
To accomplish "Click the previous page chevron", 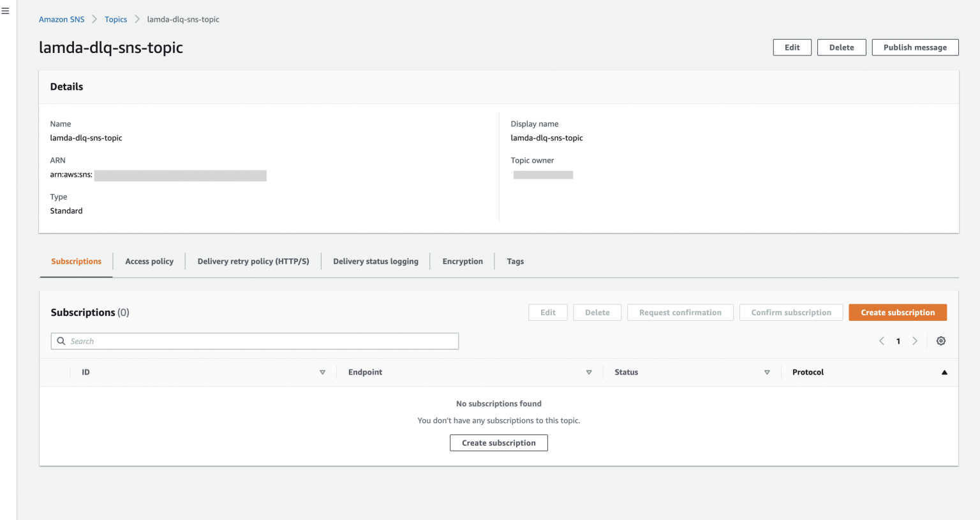I will 881,341.
